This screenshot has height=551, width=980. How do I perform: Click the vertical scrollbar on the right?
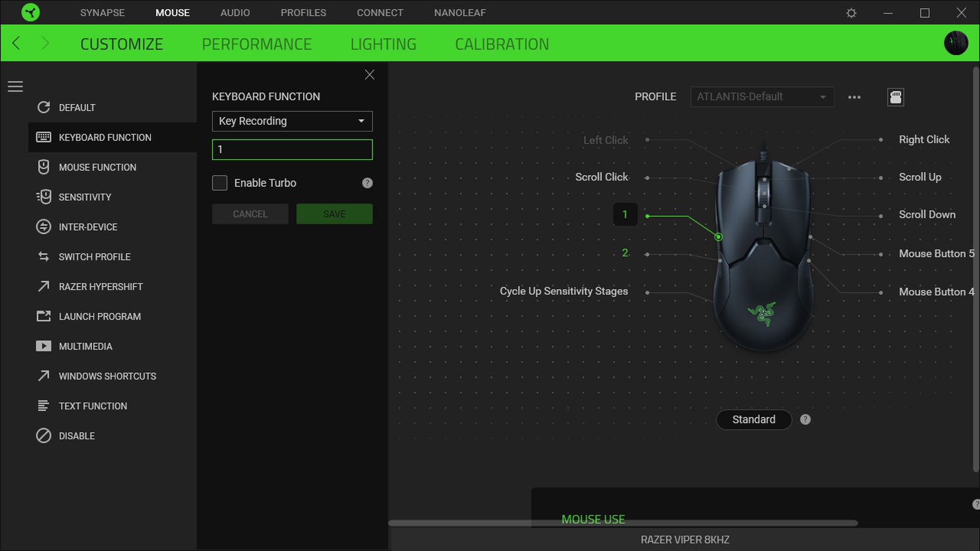point(975,269)
